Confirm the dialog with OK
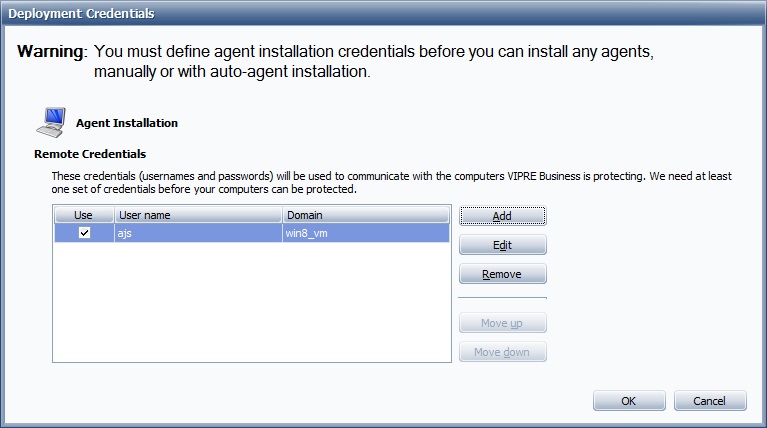 tap(629, 401)
